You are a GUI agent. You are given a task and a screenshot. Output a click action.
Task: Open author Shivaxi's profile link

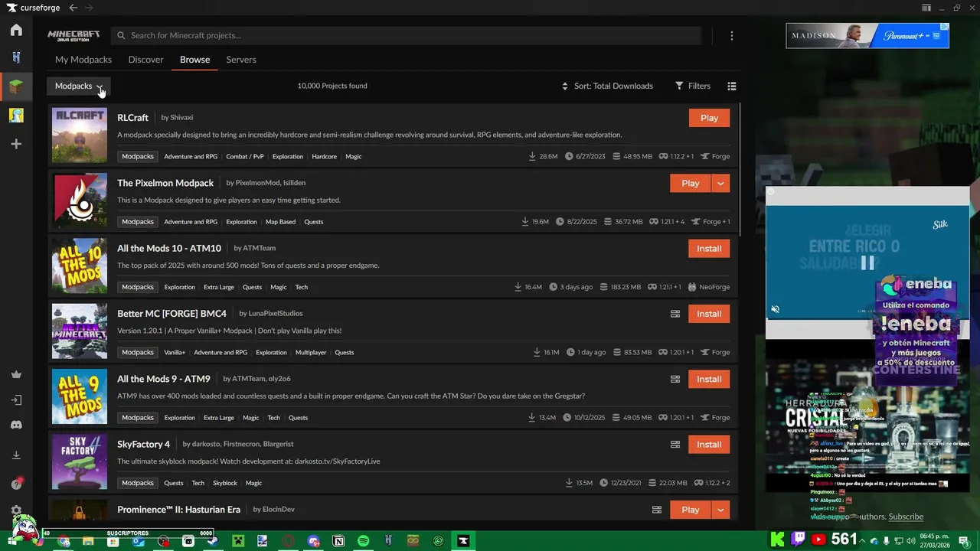(x=181, y=117)
